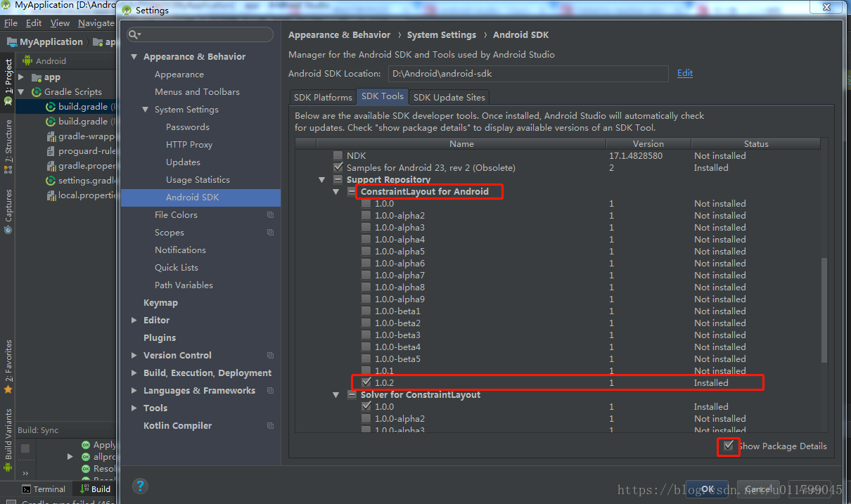Click the MyApplication folder icon in breadcrumb
The height and width of the screenshot is (504, 851).
[x=12, y=42]
